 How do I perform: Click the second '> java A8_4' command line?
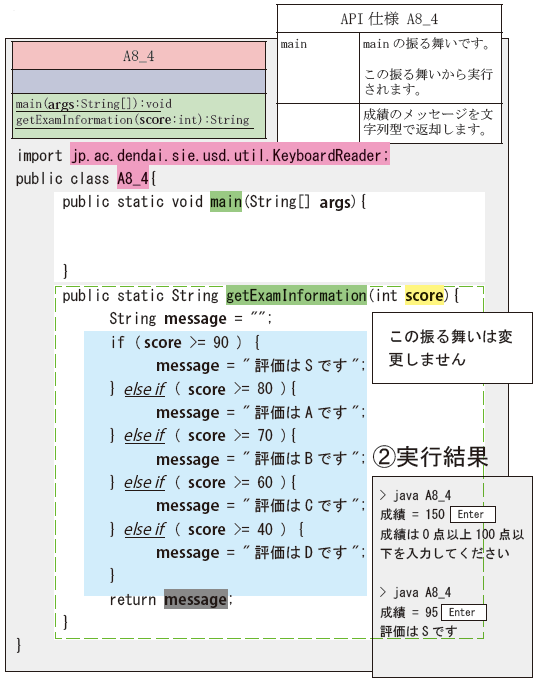coord(415,592)
